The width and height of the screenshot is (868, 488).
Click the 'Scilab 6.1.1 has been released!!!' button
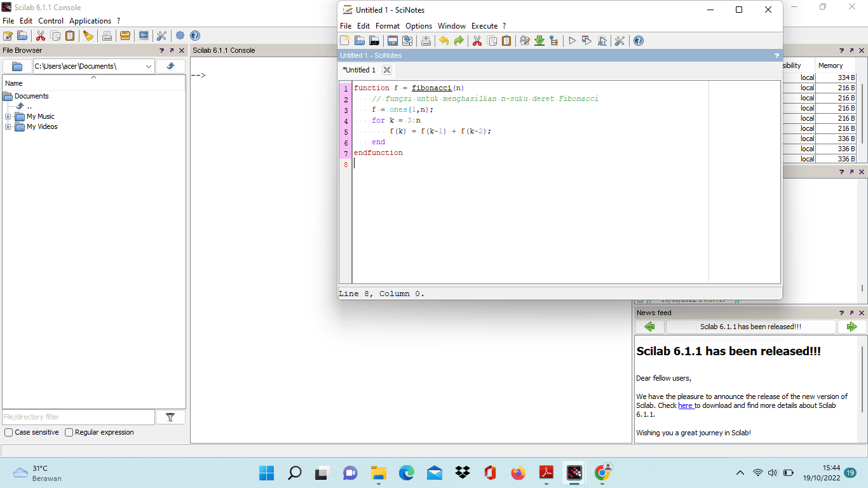tap(750, 327)
